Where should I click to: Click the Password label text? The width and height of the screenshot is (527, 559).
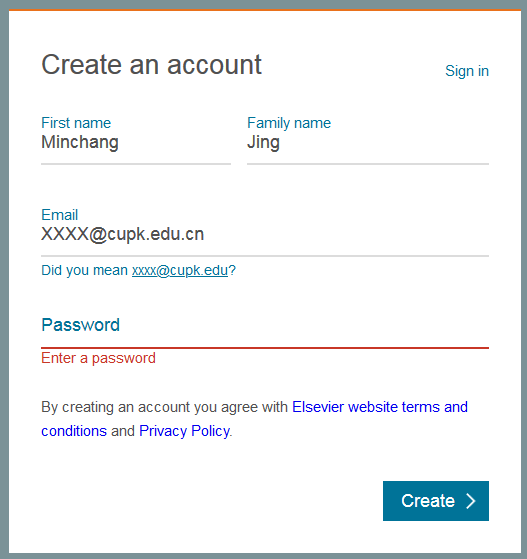click(81, 325)
